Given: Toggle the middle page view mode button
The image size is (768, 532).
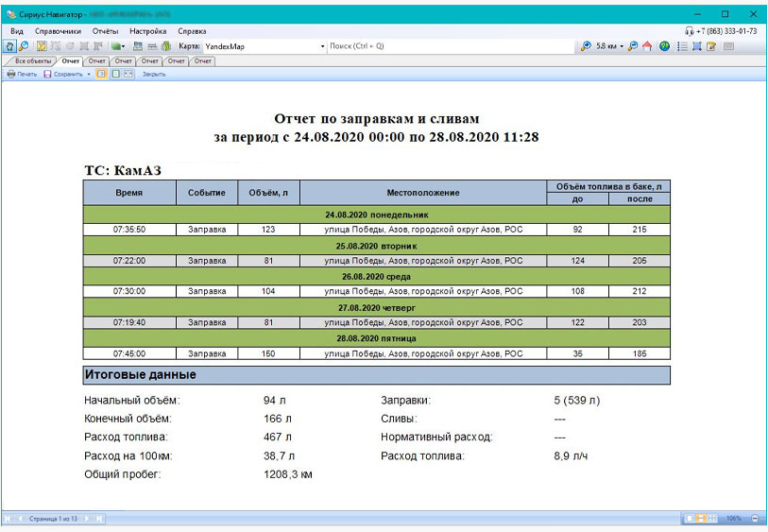Looking at the screenshot, I should pyautogui.click(x=114, y=74).
